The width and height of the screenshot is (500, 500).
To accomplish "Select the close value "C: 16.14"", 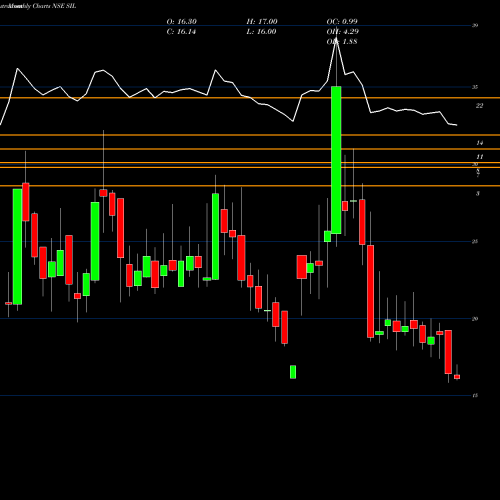I will 181,32.
